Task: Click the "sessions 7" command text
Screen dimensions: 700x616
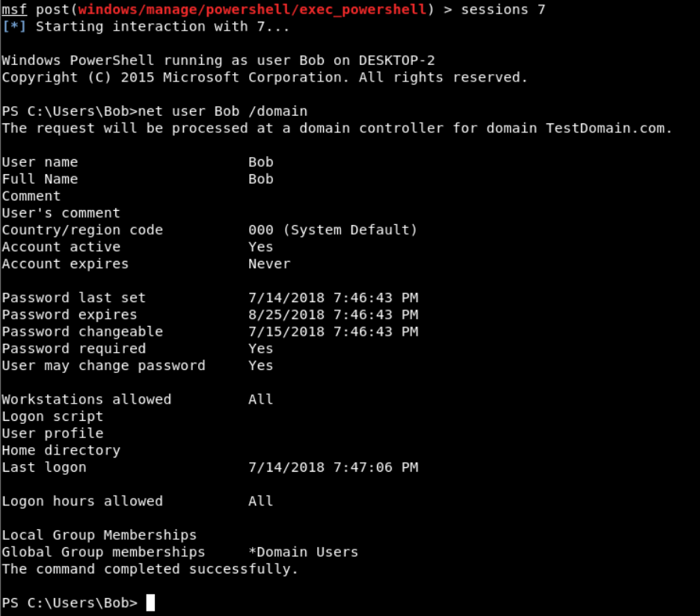Action: pos(503,10)
